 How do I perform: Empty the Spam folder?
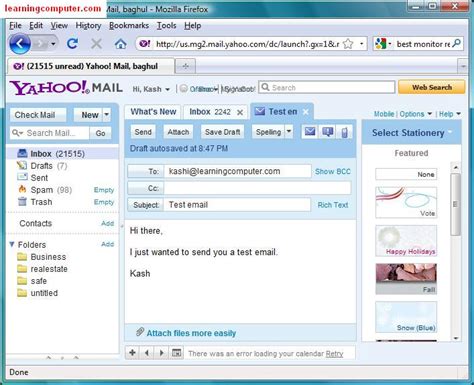(104, 190)
